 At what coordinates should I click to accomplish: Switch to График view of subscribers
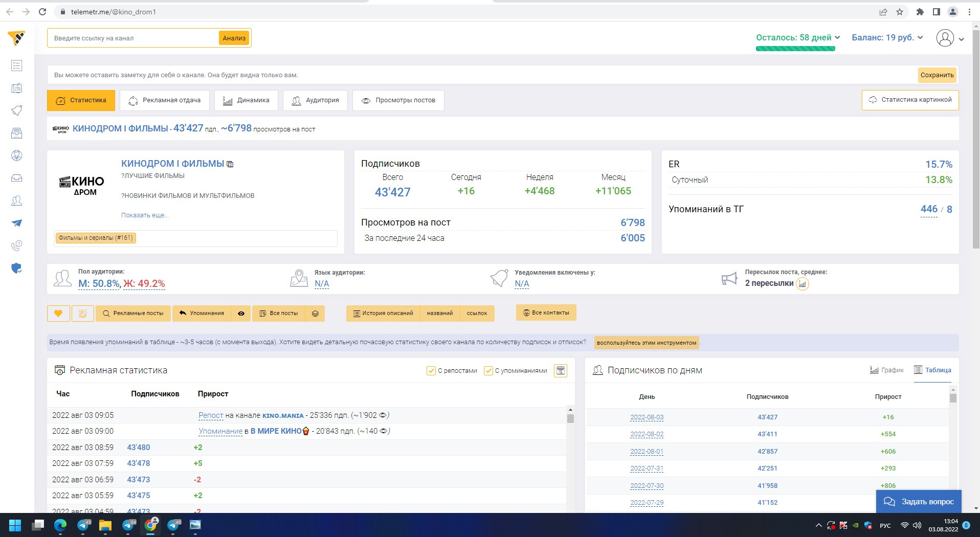click(887, 370)
